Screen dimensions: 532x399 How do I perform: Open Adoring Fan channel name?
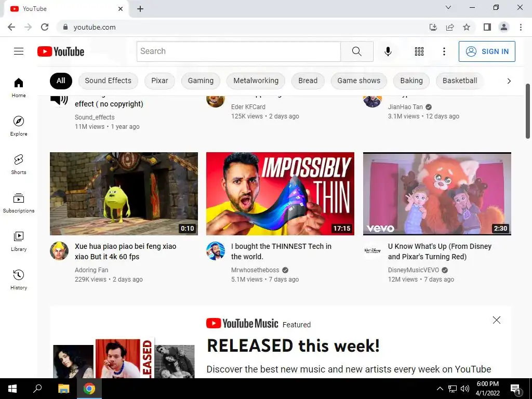click(91, 270)
